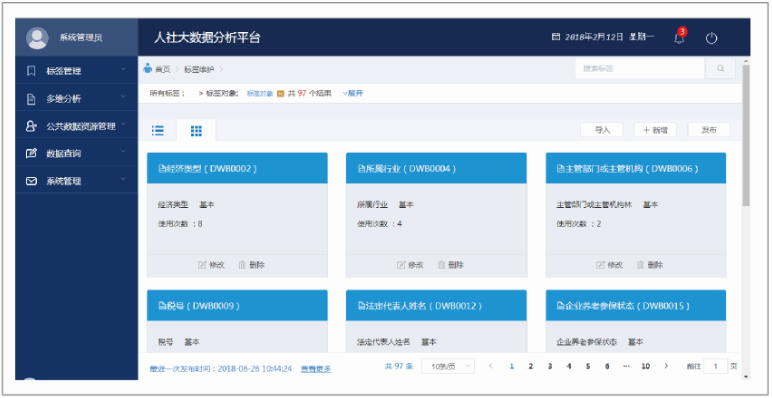Click the 导入 button

602,130
